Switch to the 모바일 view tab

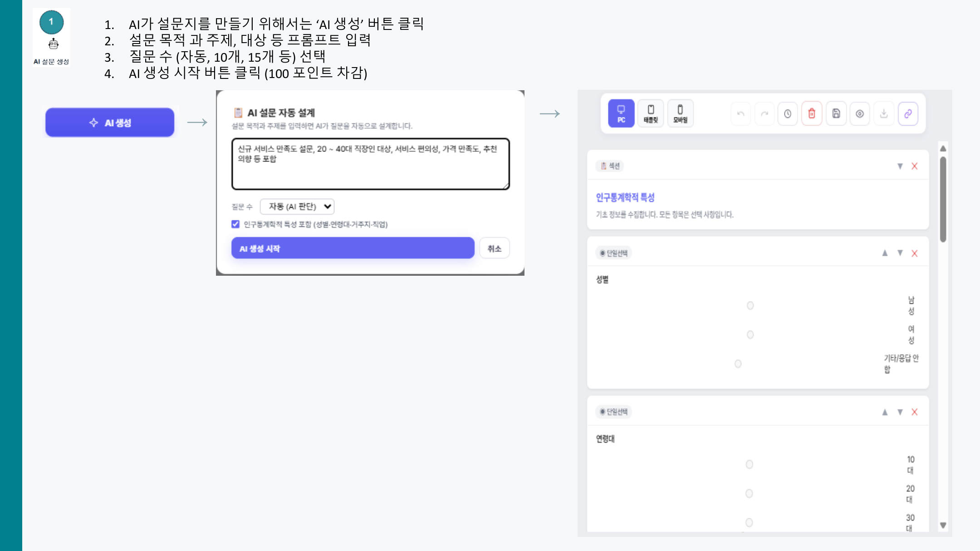[680, 113]
